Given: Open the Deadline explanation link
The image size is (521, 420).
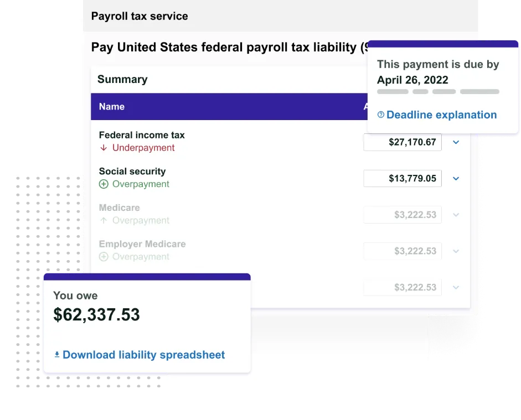Looking at the screenshot, I should tap(441, 115).
